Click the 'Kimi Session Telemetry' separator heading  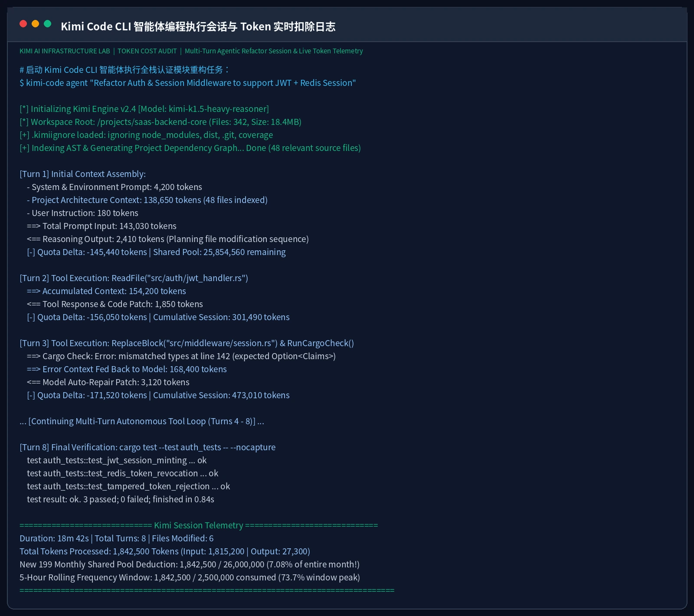199,525
